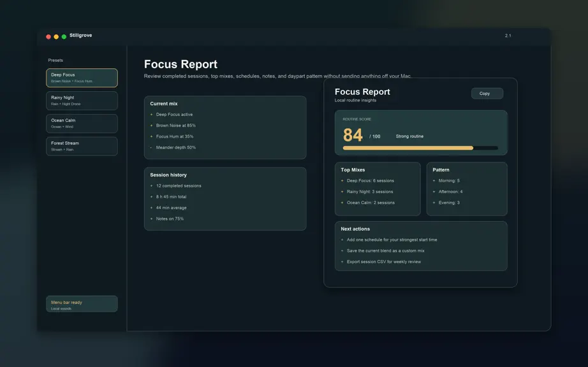Viewport: 588px width, 367px height.
Task: Click Local routine insights subtitle
Action: point(355,101)
